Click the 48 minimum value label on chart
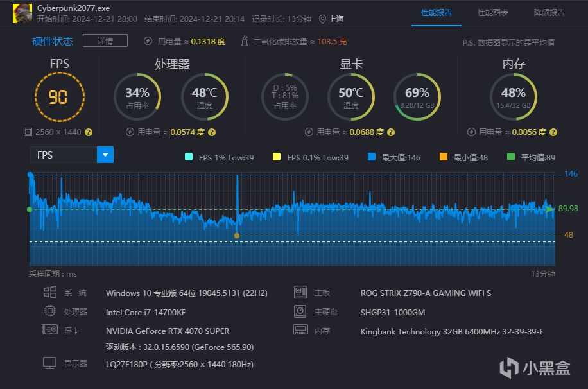Viewport: 588px width, 389px height. tap(569, 235)
